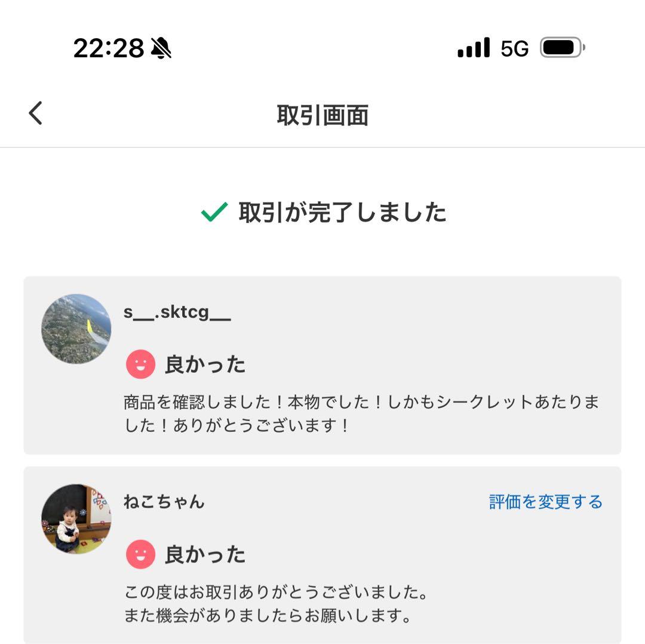The width and height of the screenshot is (645, 644).
Task: Tap the smiley icon in ねこちゃん's review
Action: click(140, 554)
